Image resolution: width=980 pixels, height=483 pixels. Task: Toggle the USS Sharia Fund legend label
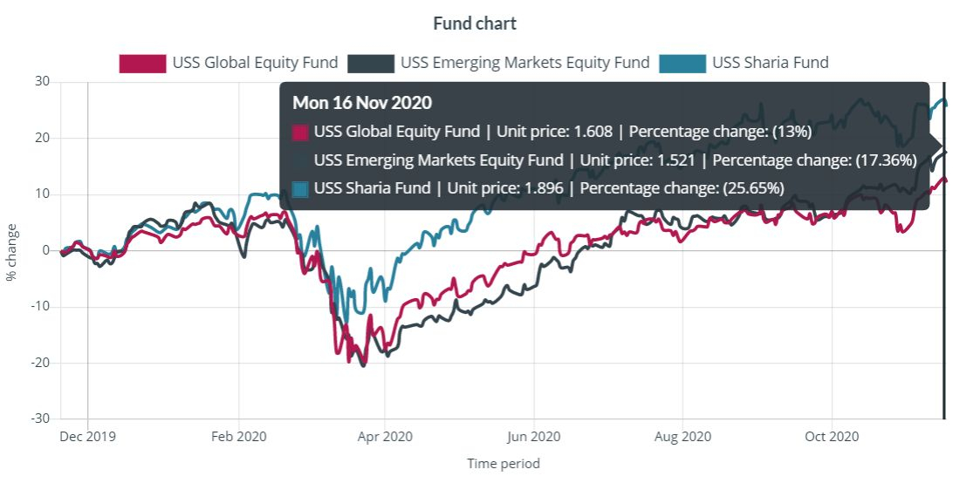click(x=770, y=63)
